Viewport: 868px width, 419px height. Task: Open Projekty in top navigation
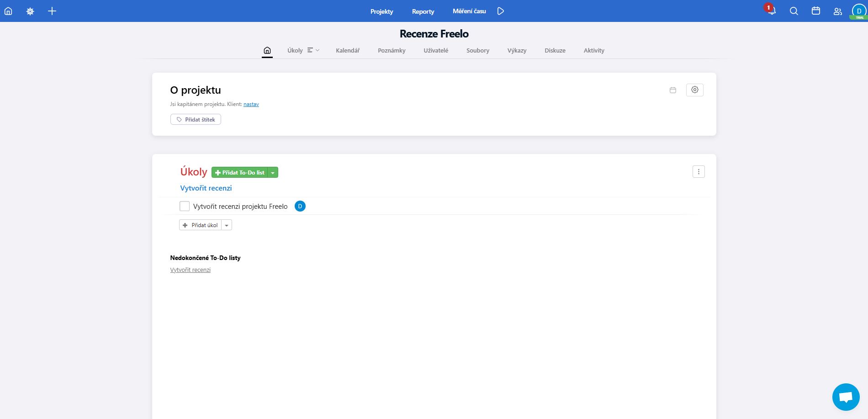[x=381, y=11]
